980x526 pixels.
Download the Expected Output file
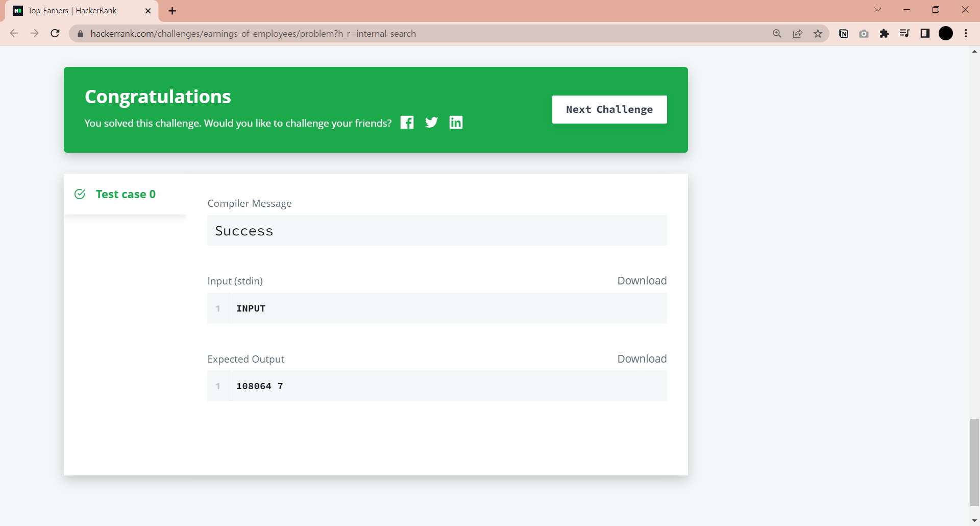(x=642, y=359)
